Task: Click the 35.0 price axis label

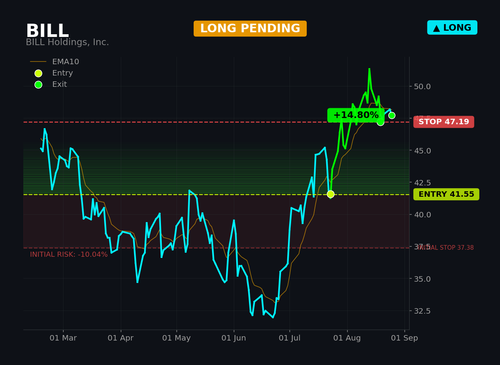Action: pyautogui.click(x=422, y=279)
